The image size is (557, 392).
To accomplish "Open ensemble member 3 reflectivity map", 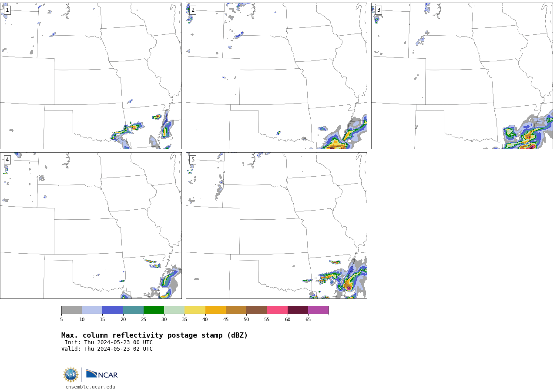I will (x=462, y=76).
